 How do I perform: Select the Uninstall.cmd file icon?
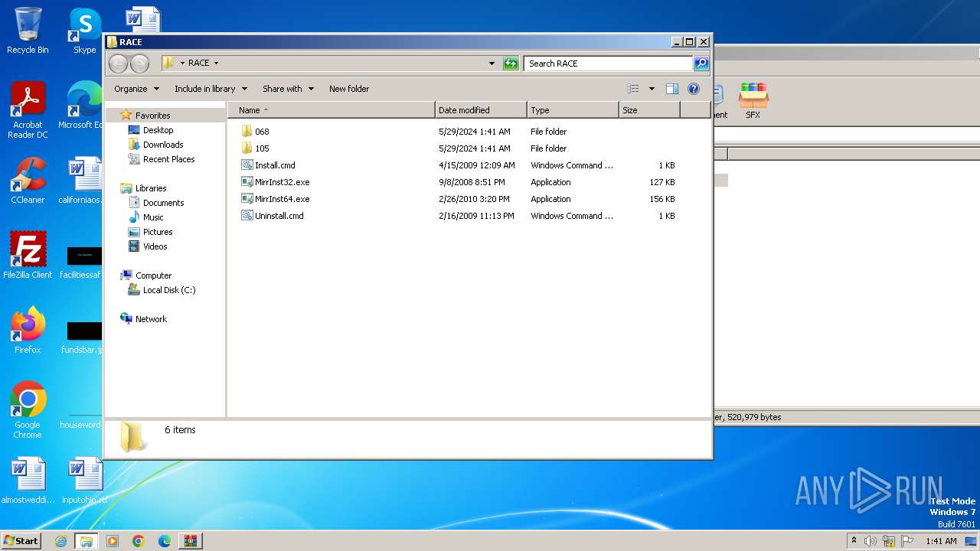point(247,216)
